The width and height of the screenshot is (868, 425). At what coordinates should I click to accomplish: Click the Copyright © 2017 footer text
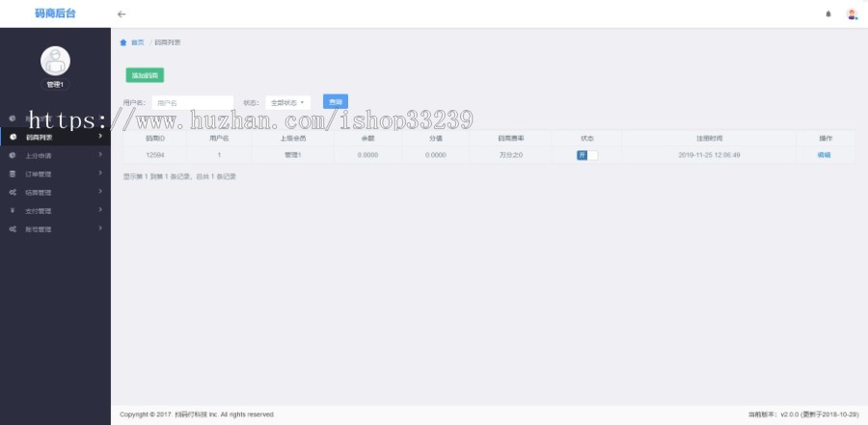pos(197,414)
